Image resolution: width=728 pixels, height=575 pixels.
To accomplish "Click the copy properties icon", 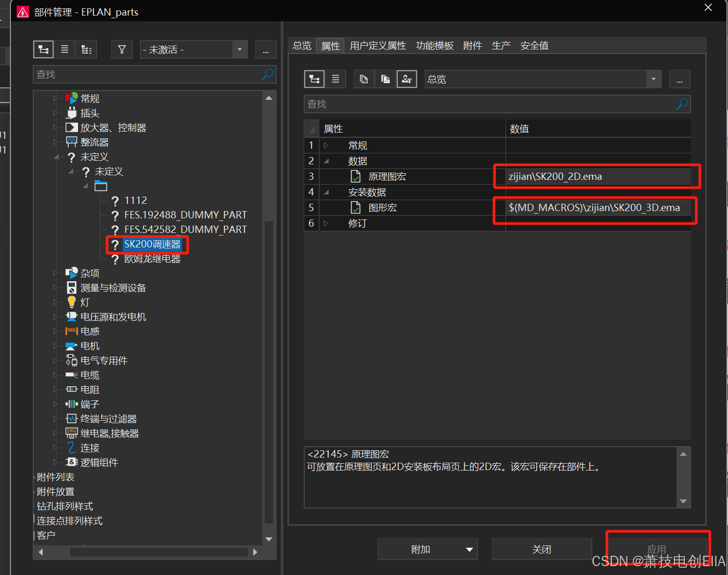I will coord(364,79).
